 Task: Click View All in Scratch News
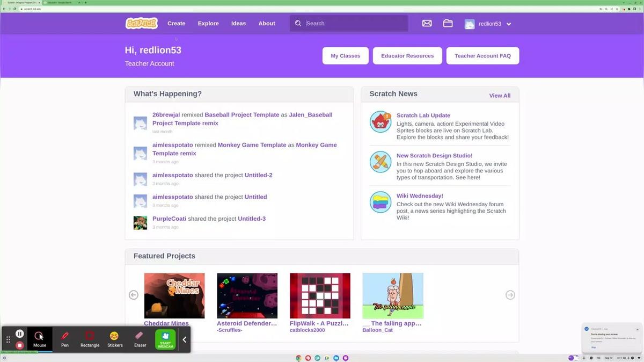click(500, 96)
